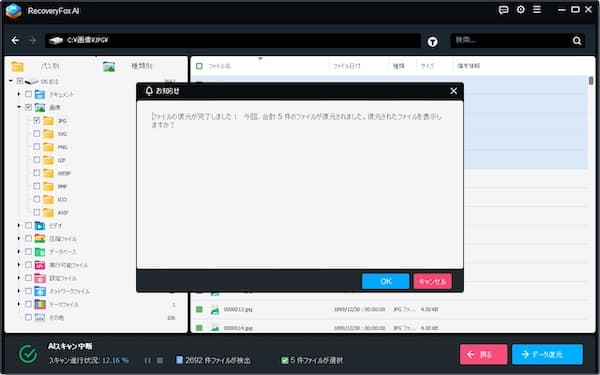Open the hamburger menu icon
The image size is (600, 375).
pos(537,9)
